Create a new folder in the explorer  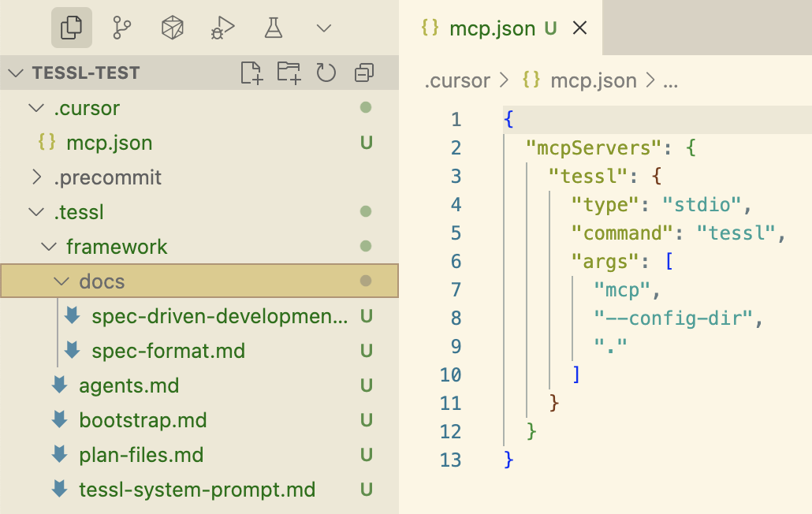coord(289,73)
